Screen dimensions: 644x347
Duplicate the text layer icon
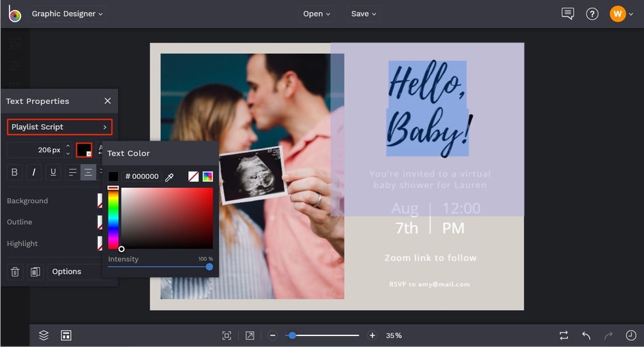[35, 272]
